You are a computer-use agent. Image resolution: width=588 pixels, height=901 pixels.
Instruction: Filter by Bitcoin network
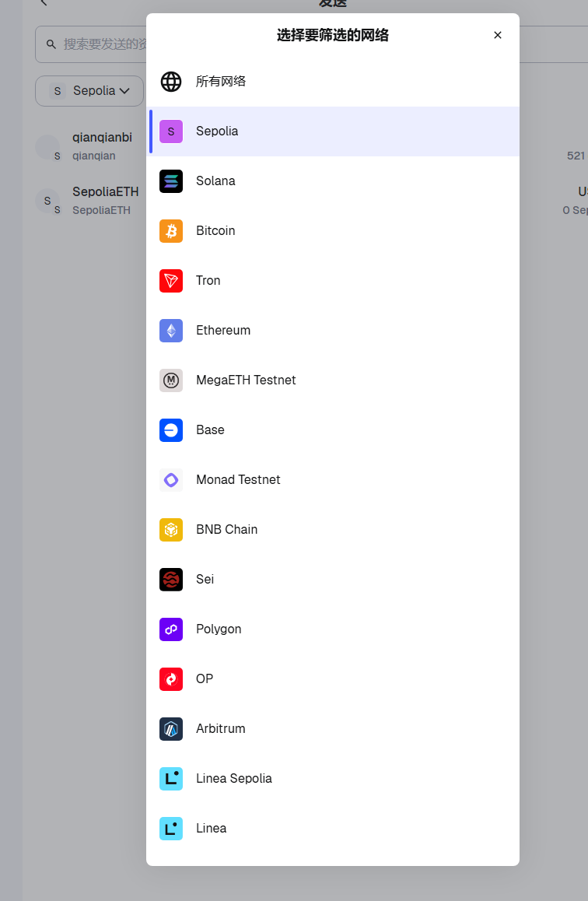pos(333,231)
